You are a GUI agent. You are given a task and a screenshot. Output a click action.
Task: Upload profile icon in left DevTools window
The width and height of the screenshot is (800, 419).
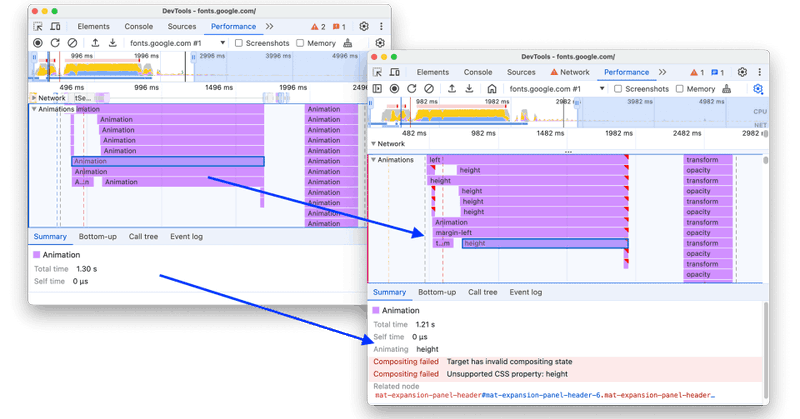[x=95, y=43]
